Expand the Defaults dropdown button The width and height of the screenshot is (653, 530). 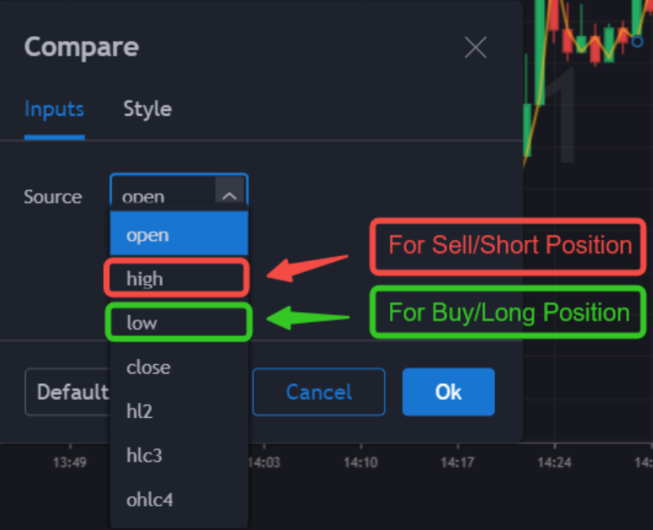68,392
